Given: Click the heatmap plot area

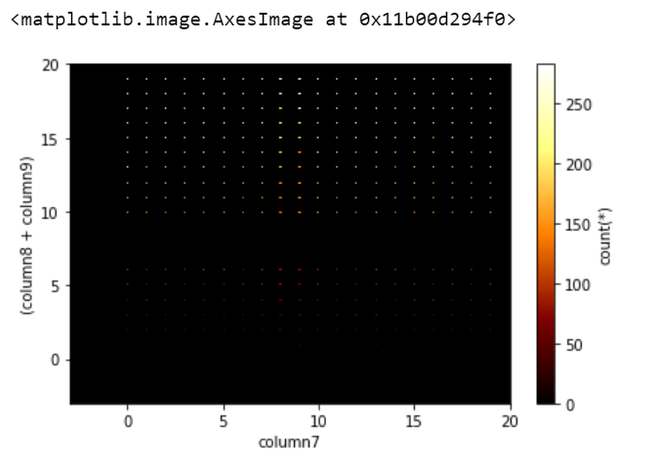Looking at the screenshot, I should point(290,234).
